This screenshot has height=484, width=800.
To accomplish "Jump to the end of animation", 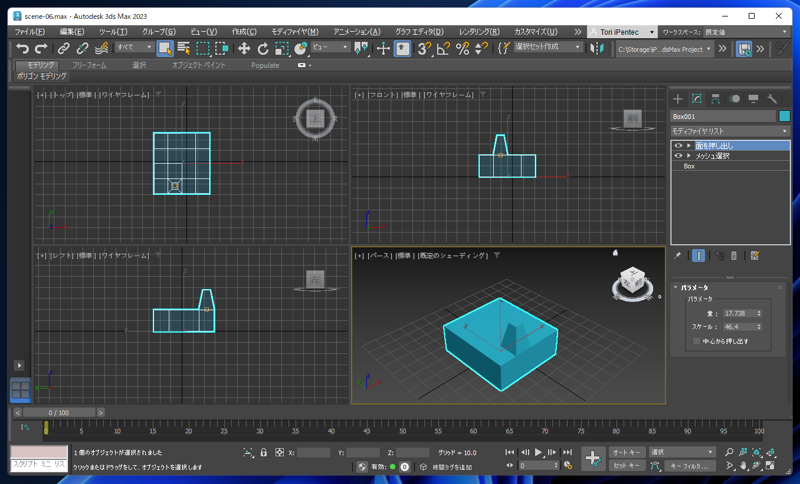I will (x=567, y=452).
